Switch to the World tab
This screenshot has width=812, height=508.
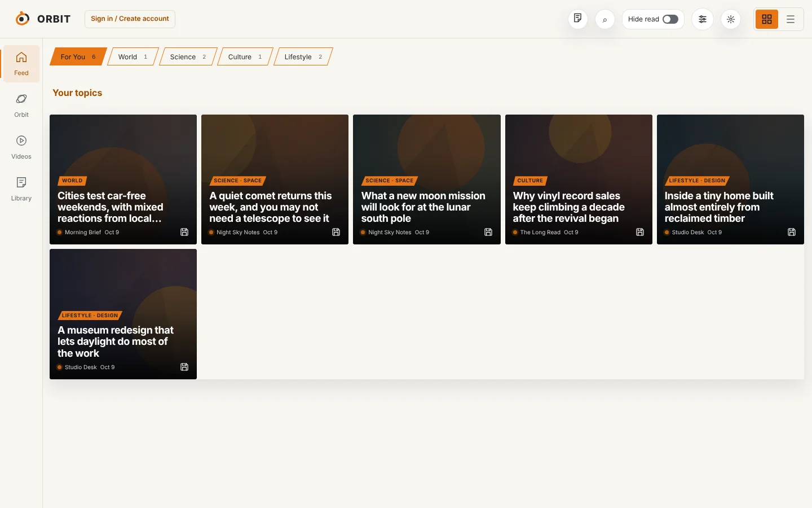tap(133, 56)
